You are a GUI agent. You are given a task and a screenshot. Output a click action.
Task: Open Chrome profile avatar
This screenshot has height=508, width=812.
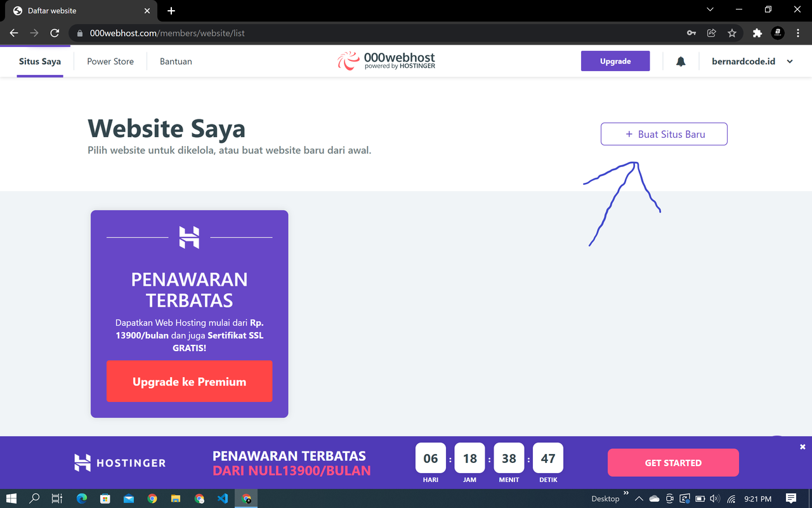[x=777, y=33]
